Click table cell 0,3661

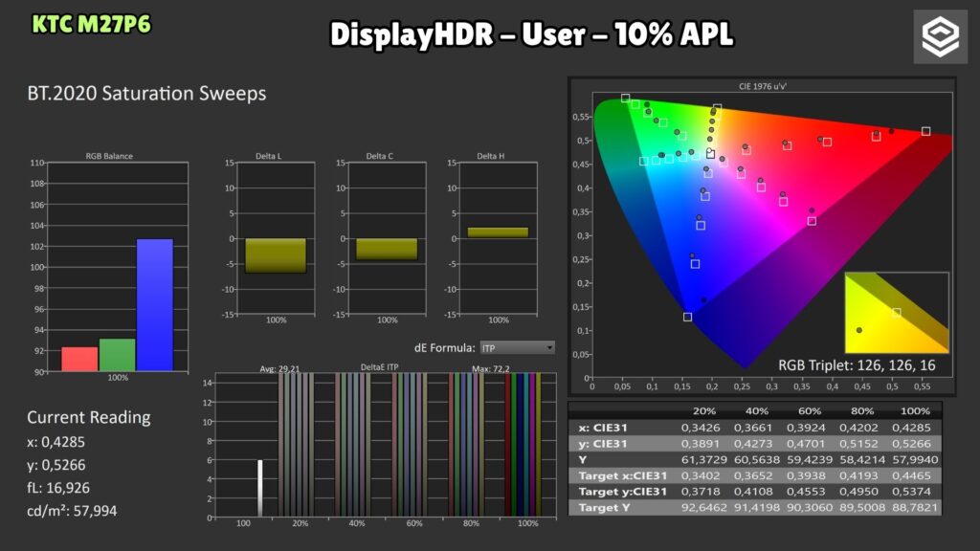click(753, 428)
